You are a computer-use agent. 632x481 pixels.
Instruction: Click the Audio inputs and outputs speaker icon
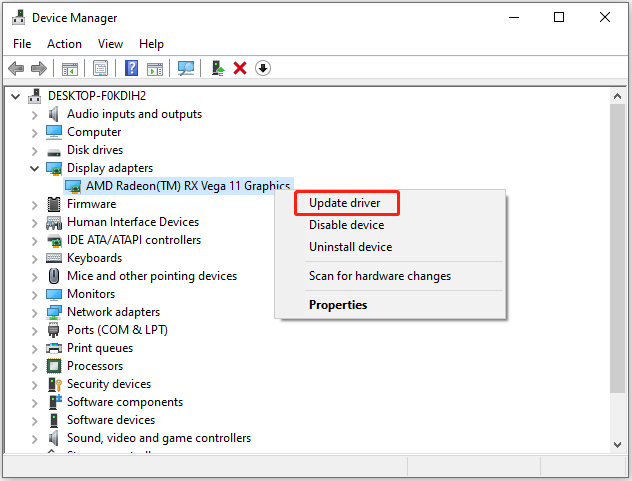pos(54,114)
